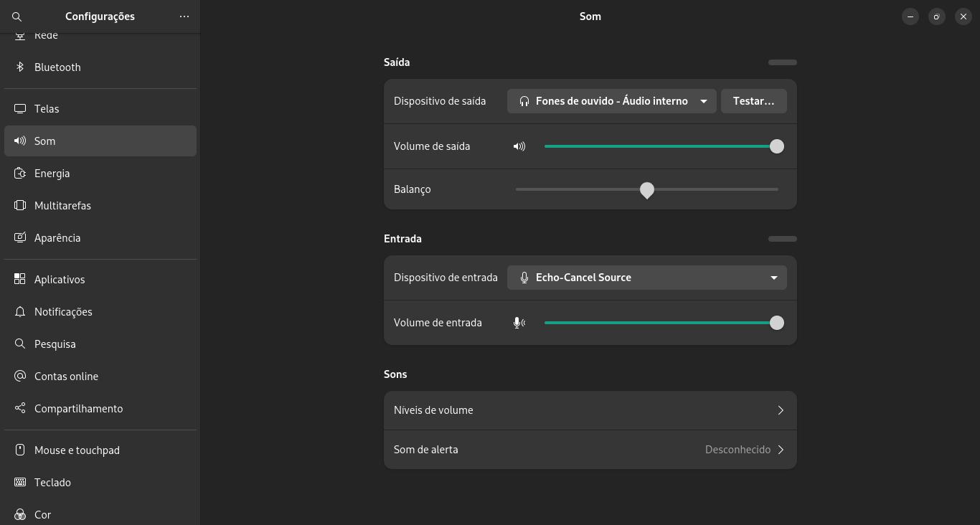Click the Bluetooth icon in sidebar

tap(20, 67)
